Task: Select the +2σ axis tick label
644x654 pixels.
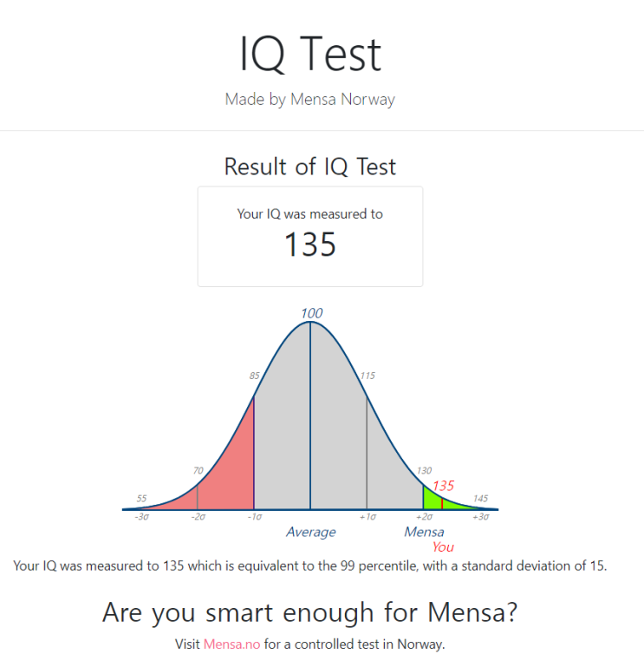Action: click(423, 517)
